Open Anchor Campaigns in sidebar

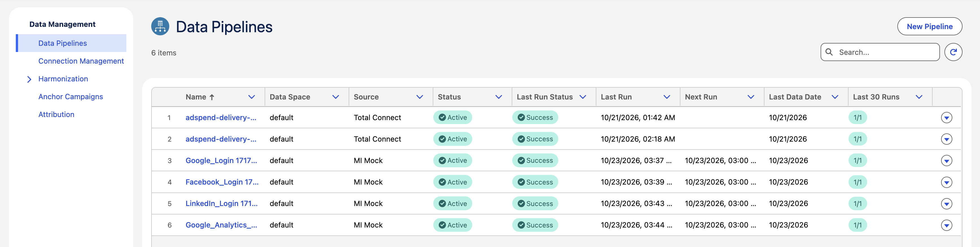coord(71,97)
